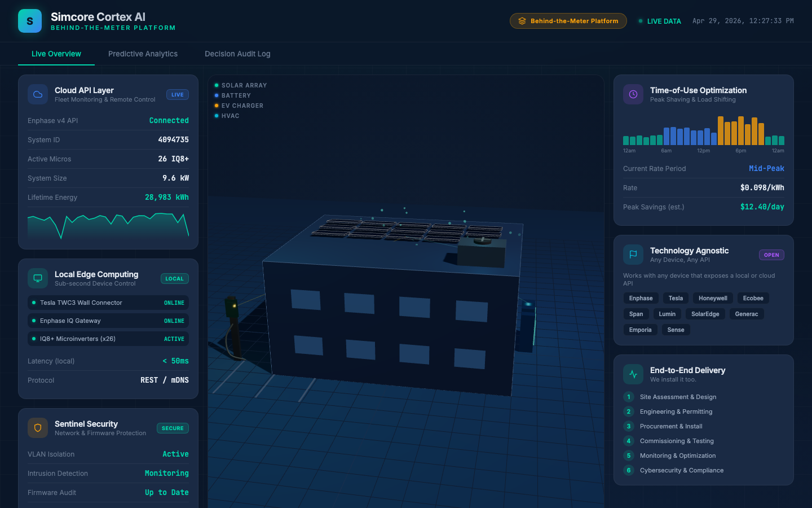Image resolution: width=812 pixels, height=508 pixels.
Task: Click the cloud icon on Cloud API Layer panel
Action: 37,94
